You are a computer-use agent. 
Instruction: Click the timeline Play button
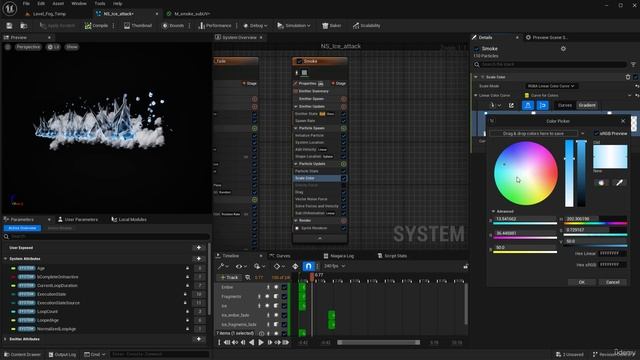[x=261, y=342]
